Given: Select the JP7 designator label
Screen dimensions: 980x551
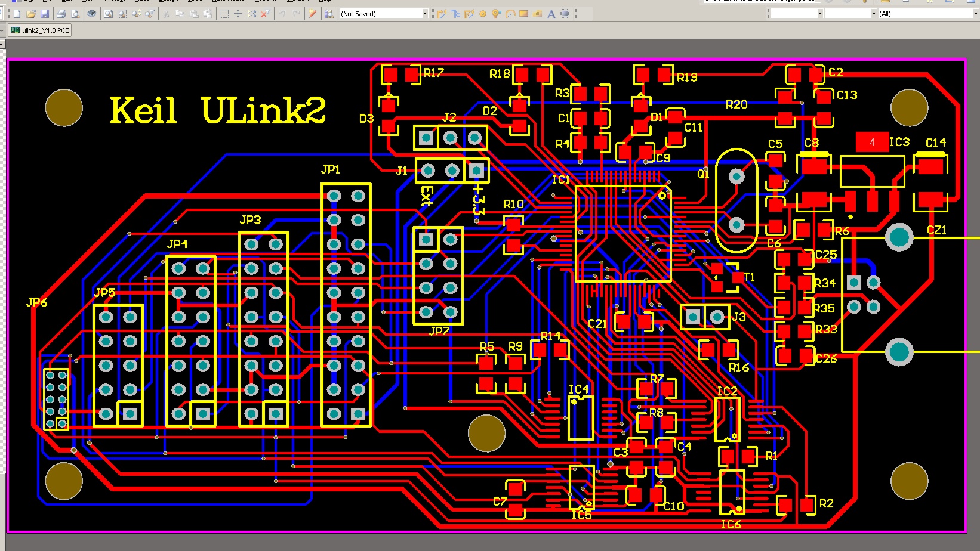Looking at the screenshot, I should [439, 331].
